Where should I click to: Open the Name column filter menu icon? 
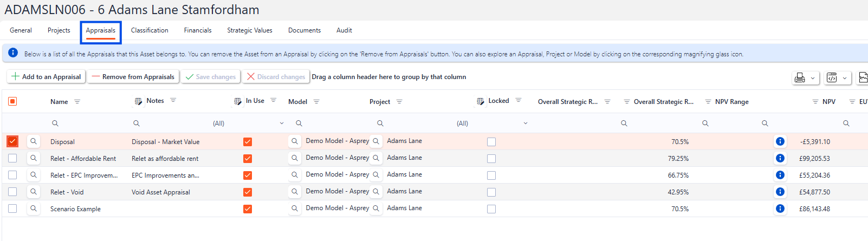tap(77, 102)
